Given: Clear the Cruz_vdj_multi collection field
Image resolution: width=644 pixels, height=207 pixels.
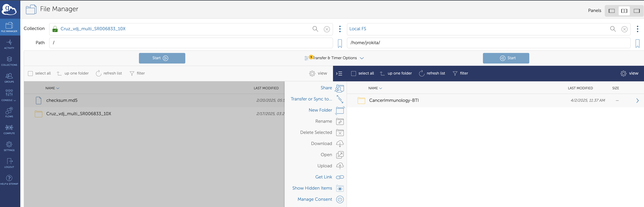Looking at the screenshot, I should click(327, 29).
